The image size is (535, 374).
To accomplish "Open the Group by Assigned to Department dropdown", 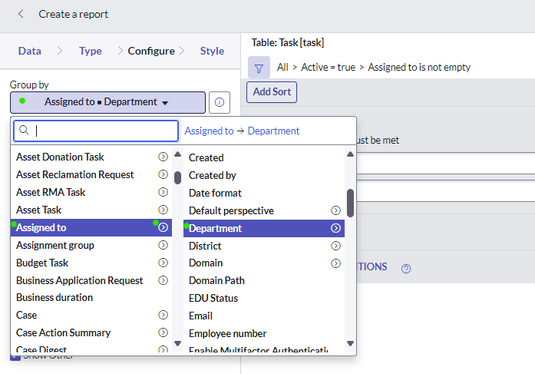I will (x=108, y=102).
